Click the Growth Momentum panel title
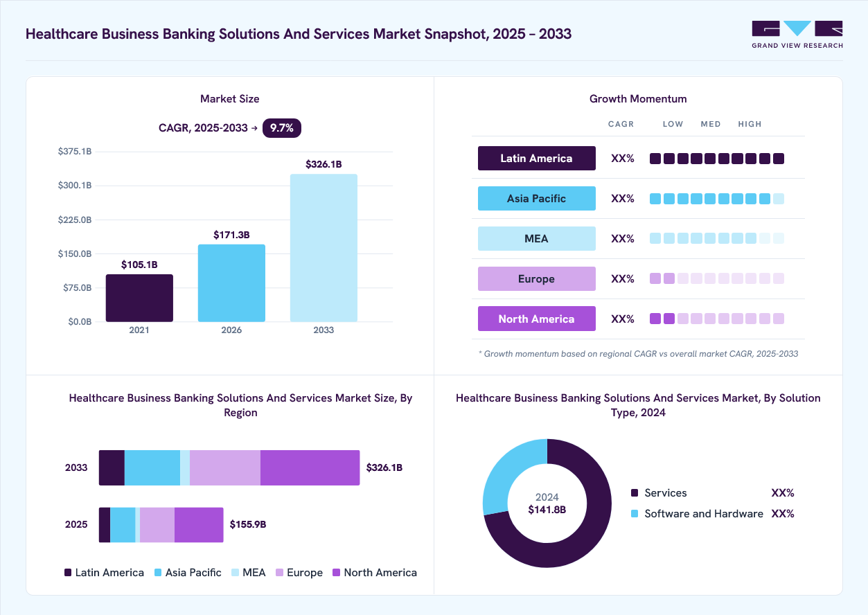Viewport: 868px width, 615px height. (638, 99)
